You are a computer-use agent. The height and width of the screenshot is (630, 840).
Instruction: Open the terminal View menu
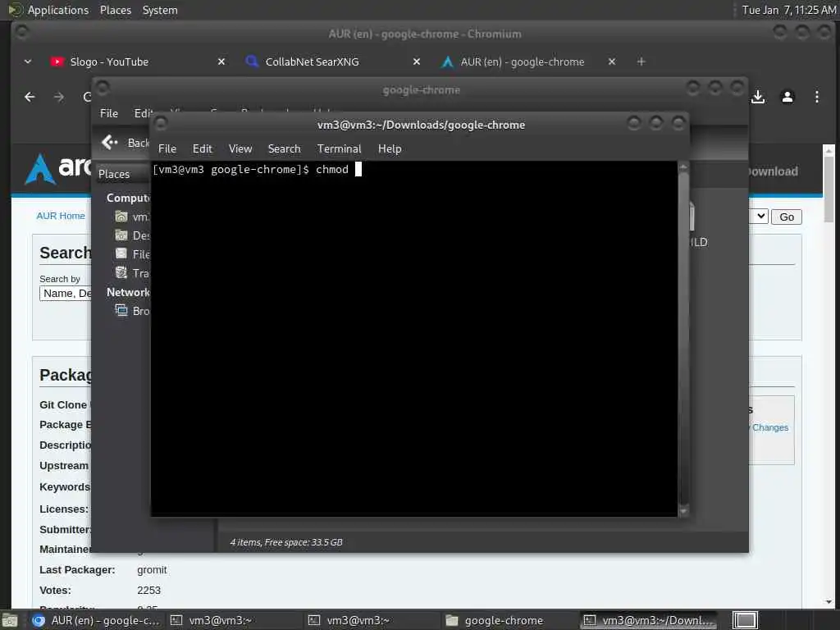tap(240, 148)
